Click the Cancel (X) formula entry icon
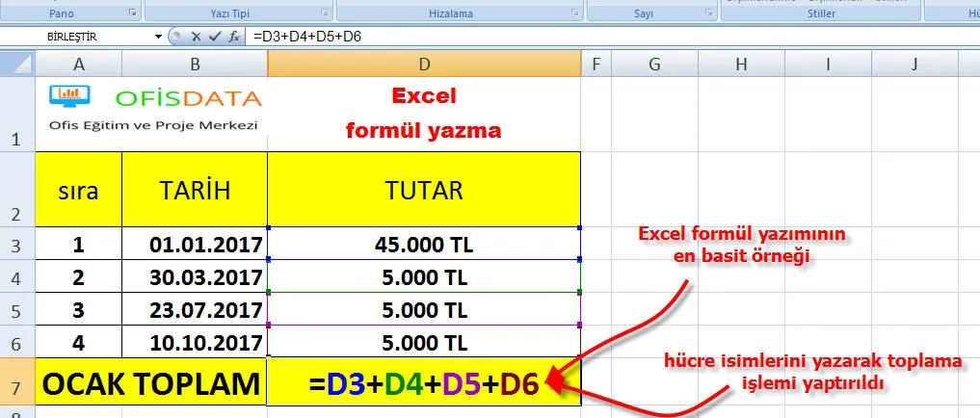 coord(196,37)
